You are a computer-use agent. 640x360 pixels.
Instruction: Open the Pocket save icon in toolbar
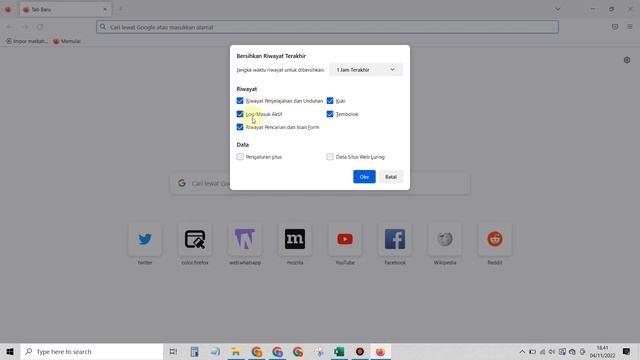(615, 27)
